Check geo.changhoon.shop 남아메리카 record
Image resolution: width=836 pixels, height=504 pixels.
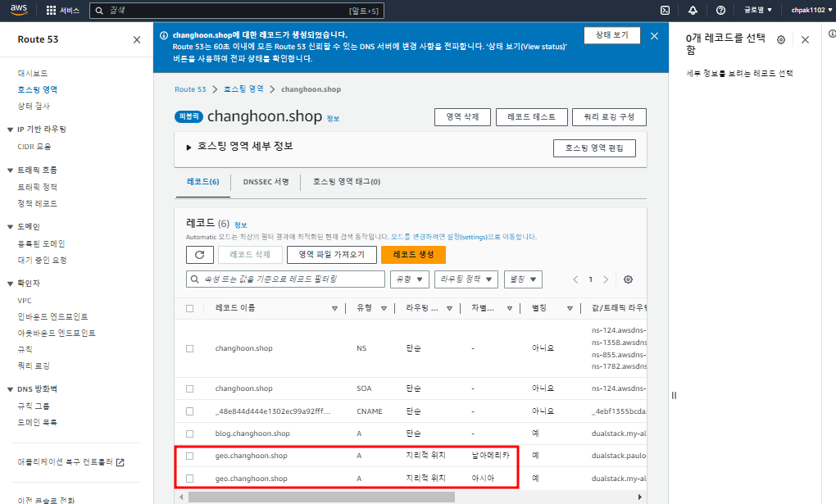click(x=190, y=456)
